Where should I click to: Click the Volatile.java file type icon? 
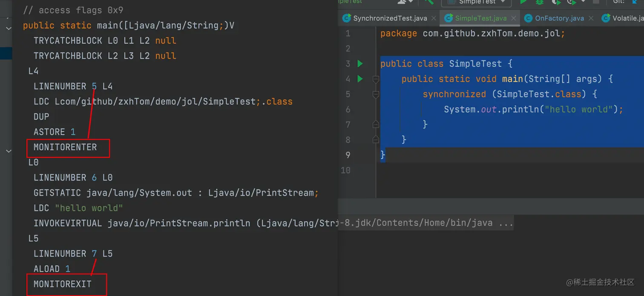[605, 18]
